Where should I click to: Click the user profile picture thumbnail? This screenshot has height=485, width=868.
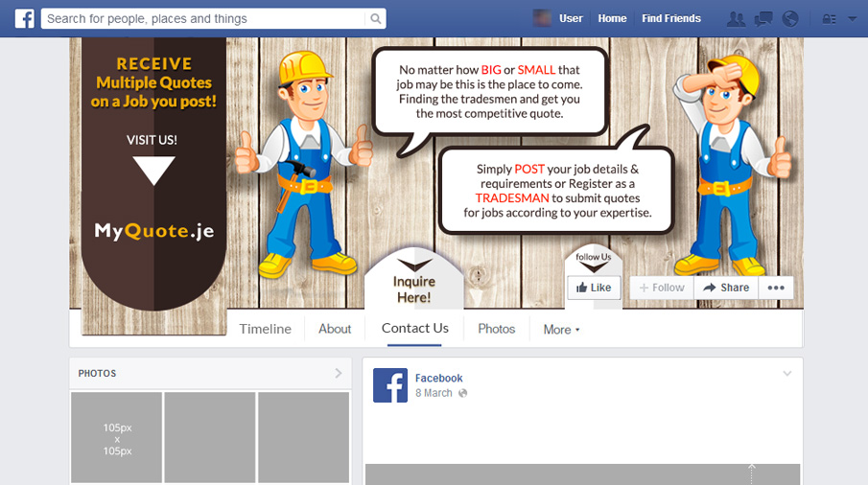click(x=542, y=18)
